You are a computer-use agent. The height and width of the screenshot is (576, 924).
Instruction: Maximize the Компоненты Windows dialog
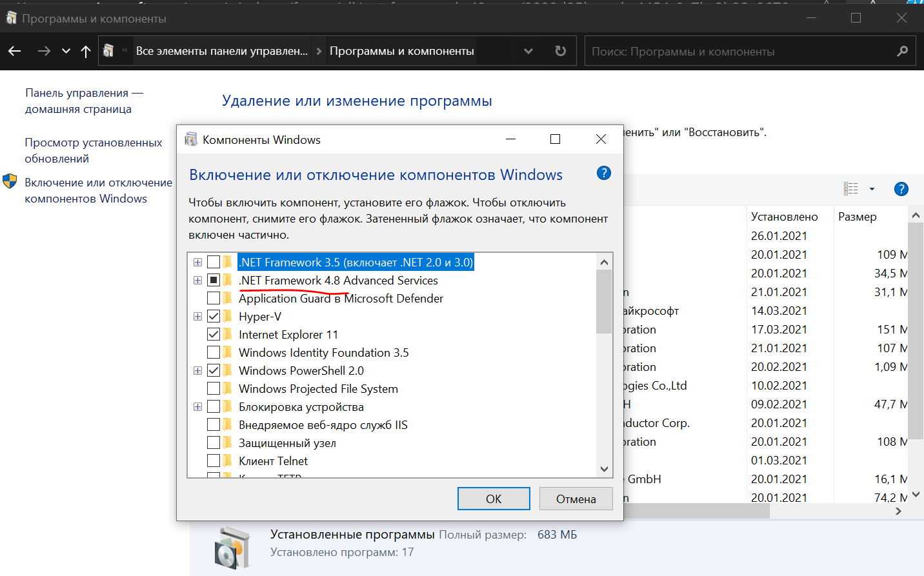pyautogui.click(x=555, y=139)
